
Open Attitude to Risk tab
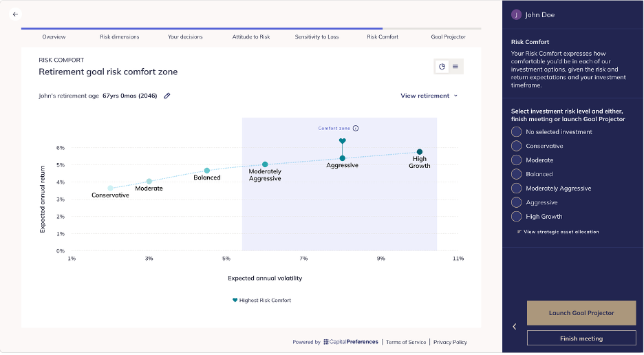coord(251,37)
